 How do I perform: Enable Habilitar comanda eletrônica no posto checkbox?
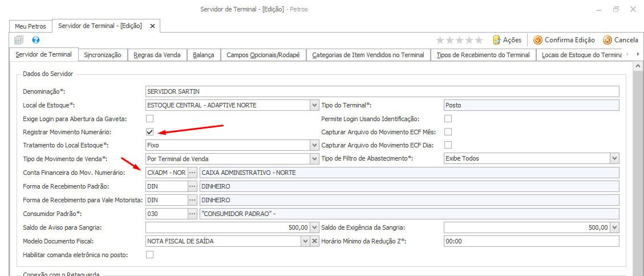(x=150, y=255)
